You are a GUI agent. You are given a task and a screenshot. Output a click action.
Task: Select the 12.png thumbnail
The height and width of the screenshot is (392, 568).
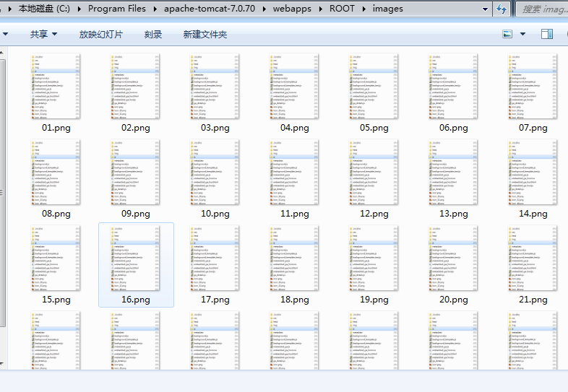374,173
